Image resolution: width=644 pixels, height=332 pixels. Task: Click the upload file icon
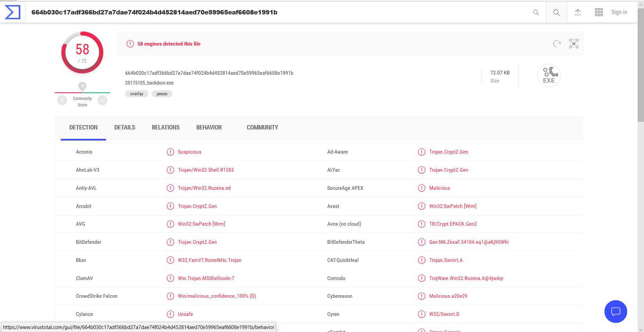coord(578,12)
